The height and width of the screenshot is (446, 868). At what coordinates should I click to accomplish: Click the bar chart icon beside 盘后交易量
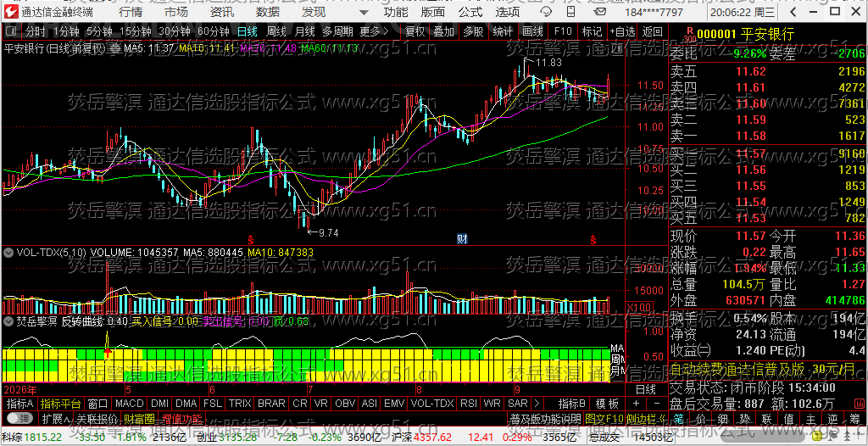[860, 404]
